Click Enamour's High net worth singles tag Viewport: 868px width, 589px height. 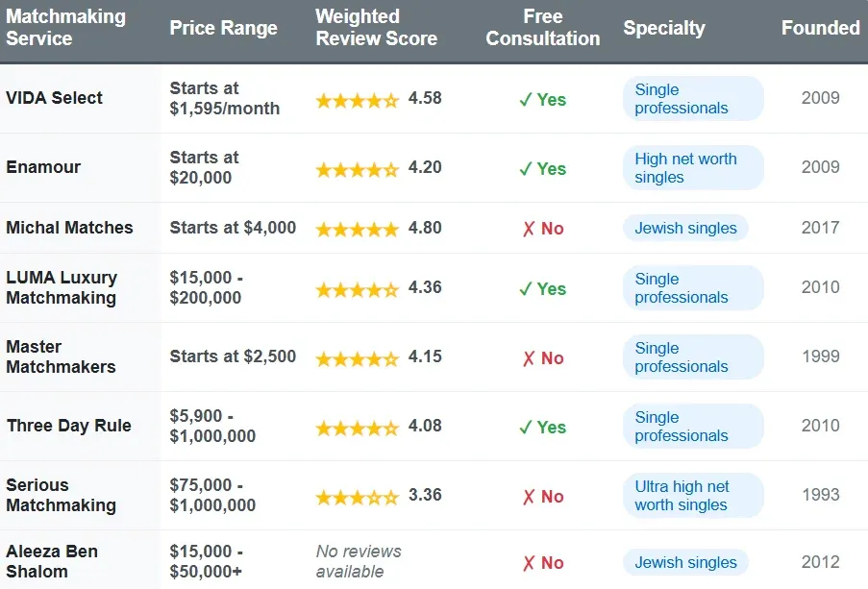click(692, 168)
